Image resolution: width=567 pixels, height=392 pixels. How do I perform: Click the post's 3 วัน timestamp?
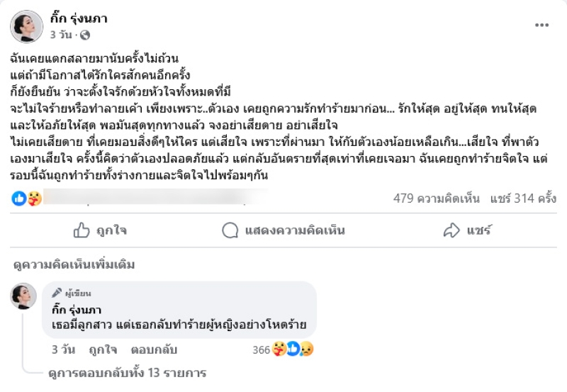tap(62, 35)
